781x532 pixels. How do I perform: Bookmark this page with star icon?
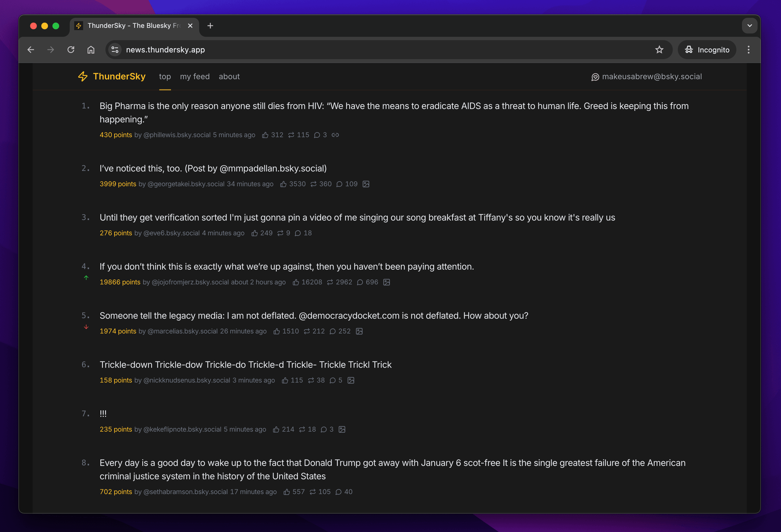pyautogui.click(x=659, y=50)
